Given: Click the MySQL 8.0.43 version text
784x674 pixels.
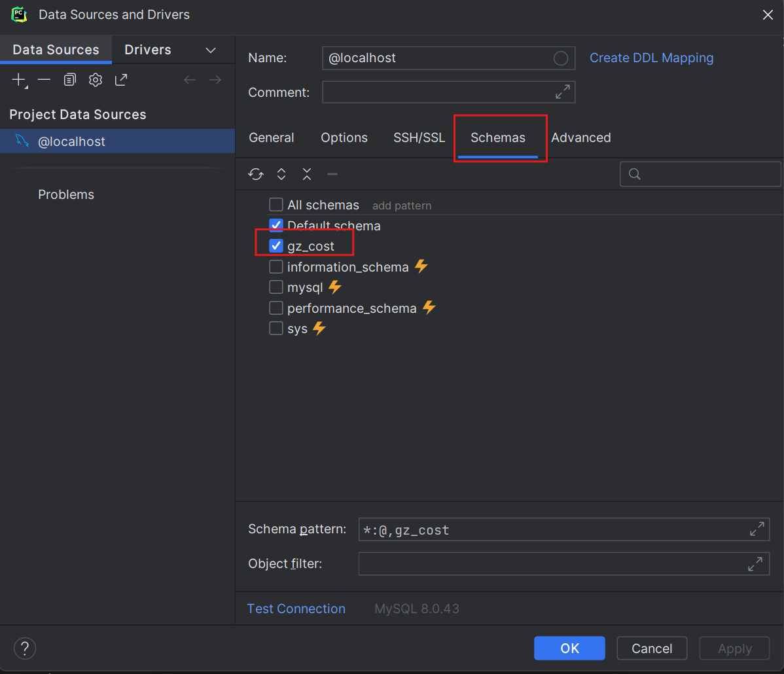Looking at the screenshot, I should (x=416, y=609).
